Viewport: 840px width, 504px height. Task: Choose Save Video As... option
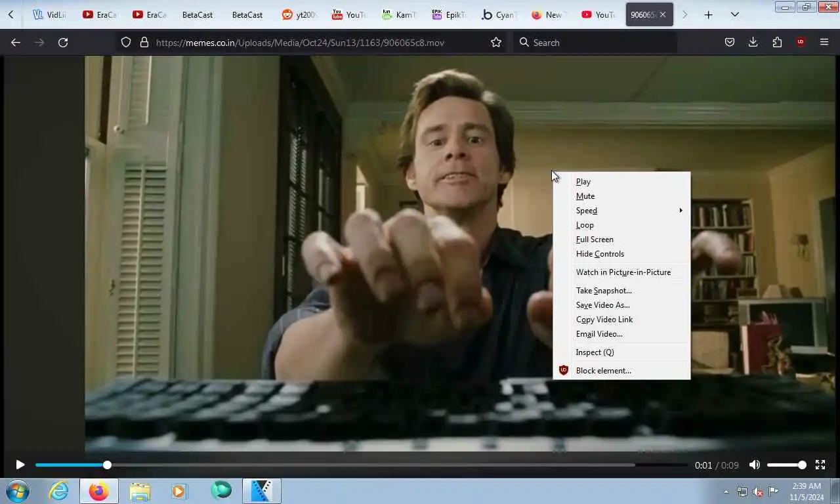coord(621,305)
